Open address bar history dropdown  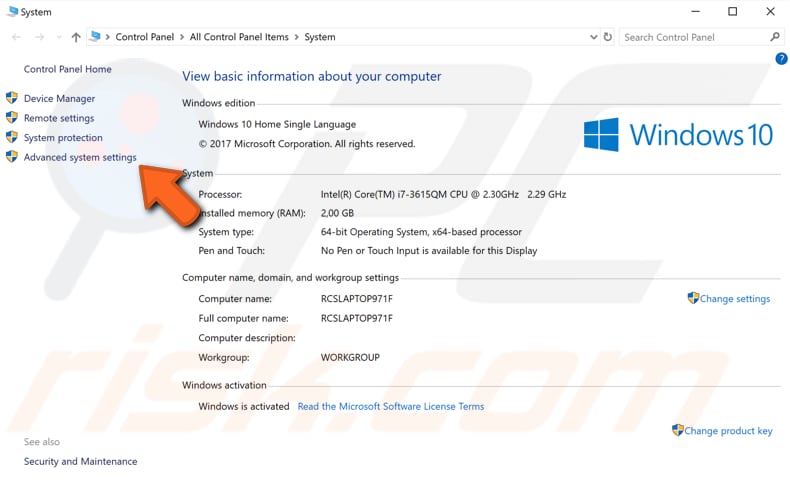point(594,37)
